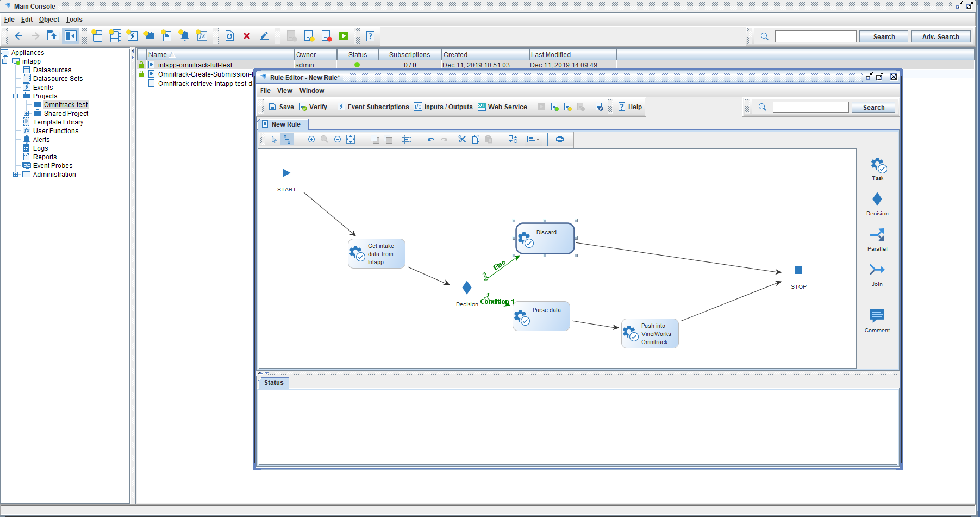Select the Comment tool in palette
The height and width of the screenshot is (517, 980).
[x=877, y=321]
